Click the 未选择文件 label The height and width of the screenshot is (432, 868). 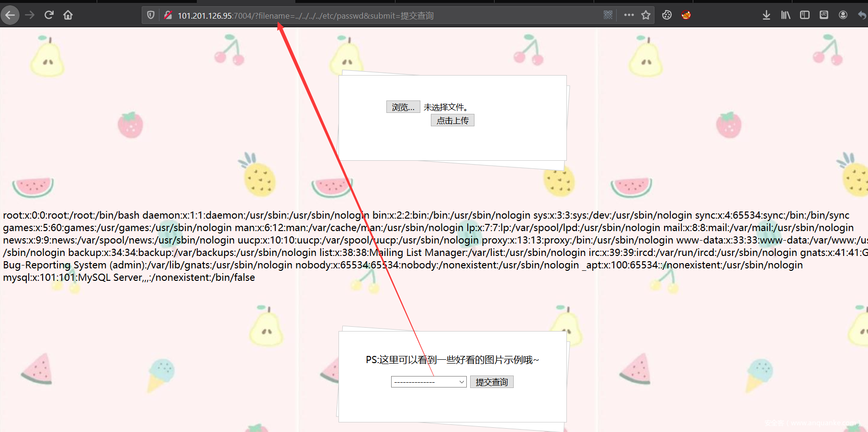pos(446,107)
